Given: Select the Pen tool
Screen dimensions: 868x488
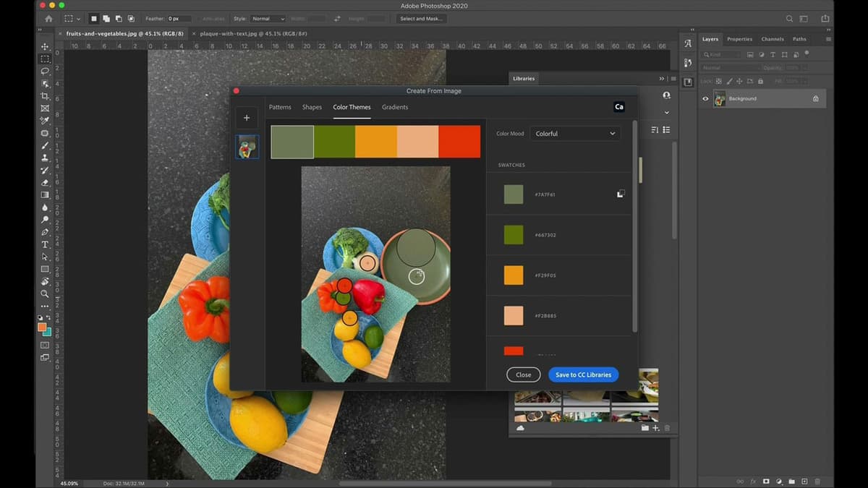Looking at the screenshot, I should pos(44,231).
